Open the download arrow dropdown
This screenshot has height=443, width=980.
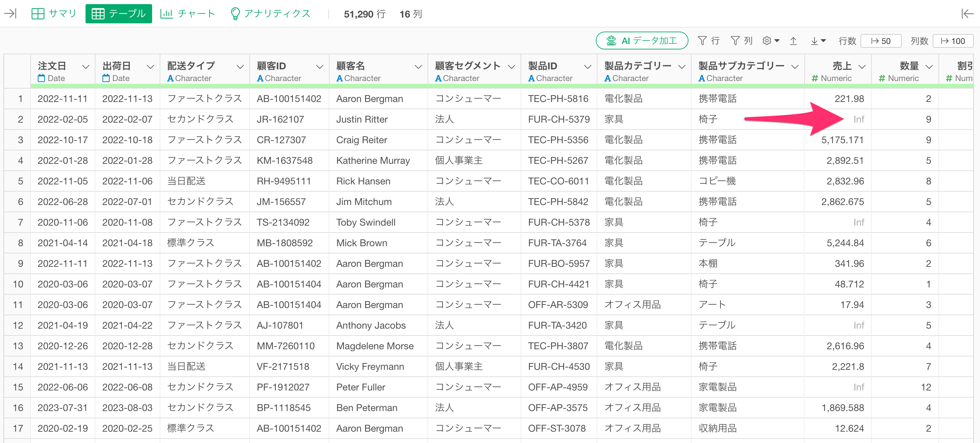pos(818,41)
